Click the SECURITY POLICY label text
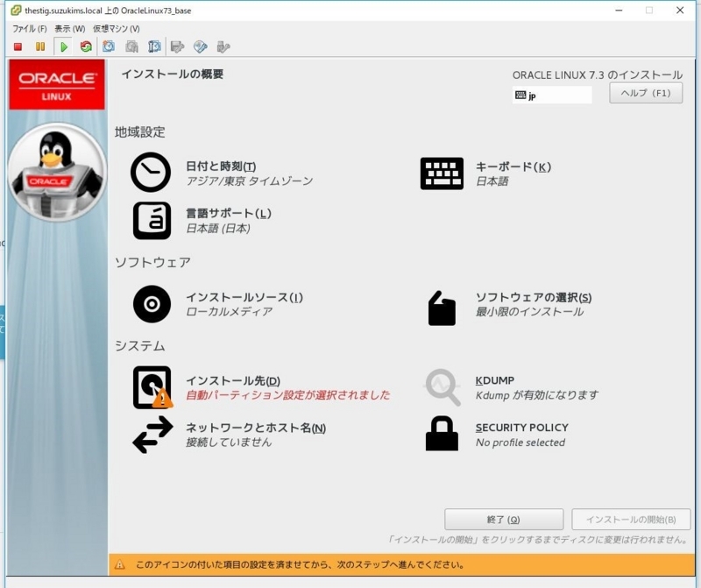Image resolution: width=701 pixels, height=588 pixels. tap(521, 428)
